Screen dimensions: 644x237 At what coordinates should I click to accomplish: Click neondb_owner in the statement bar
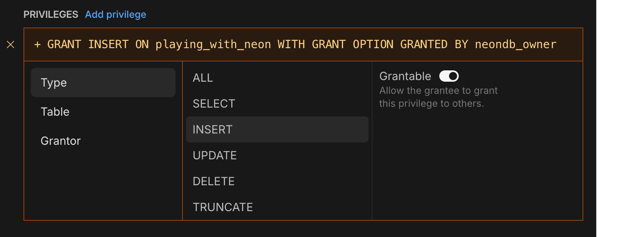tap(515, 44)
